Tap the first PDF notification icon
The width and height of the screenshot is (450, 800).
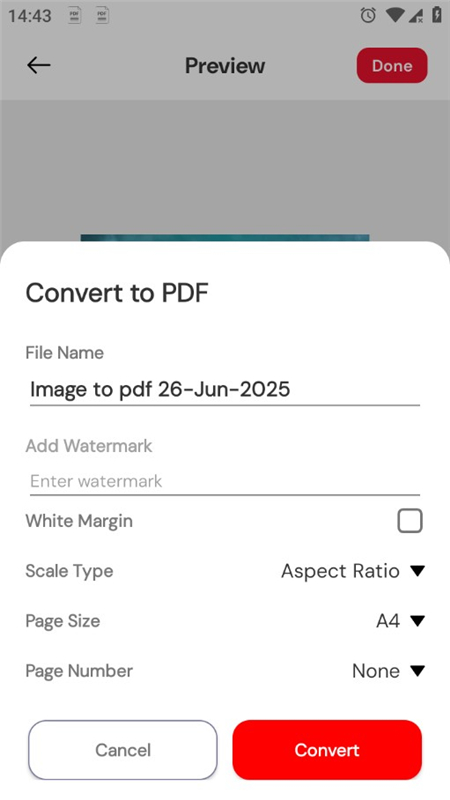click(74, 16)
